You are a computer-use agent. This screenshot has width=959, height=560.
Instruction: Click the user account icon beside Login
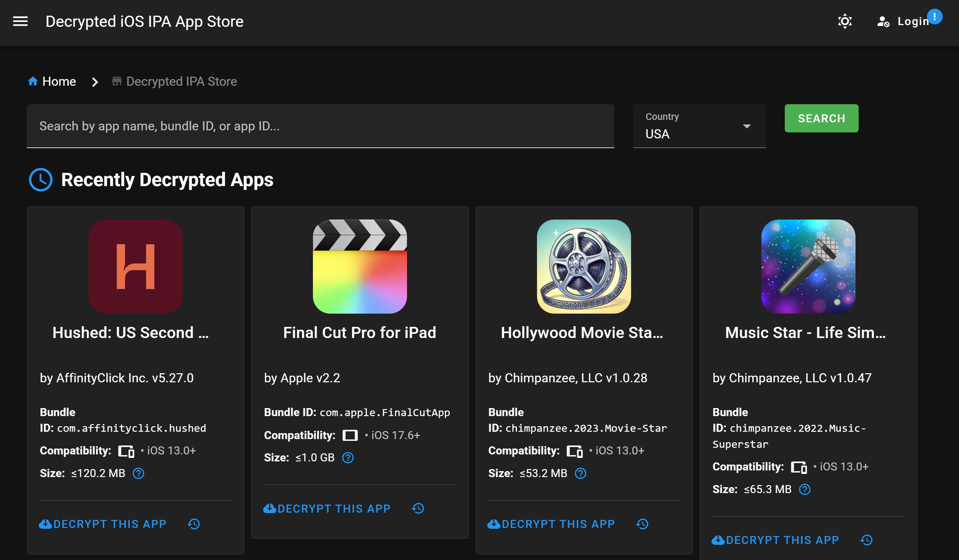pos(883,21)
